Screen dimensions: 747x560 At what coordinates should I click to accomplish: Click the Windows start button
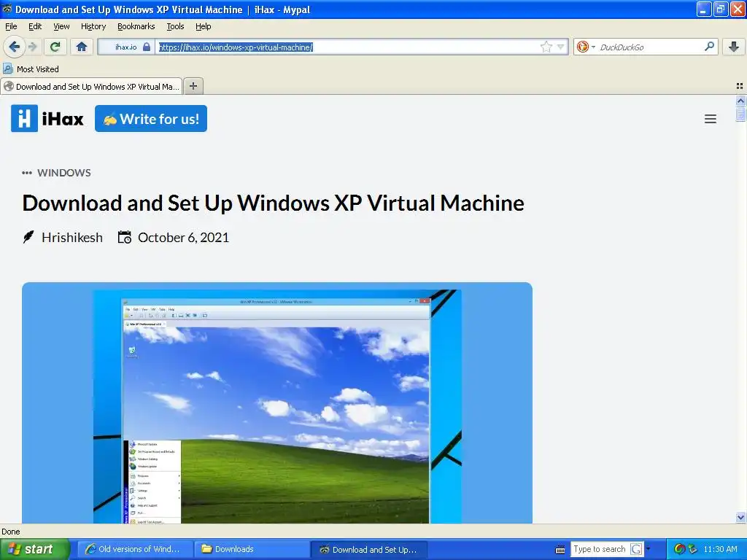point(34,549)
